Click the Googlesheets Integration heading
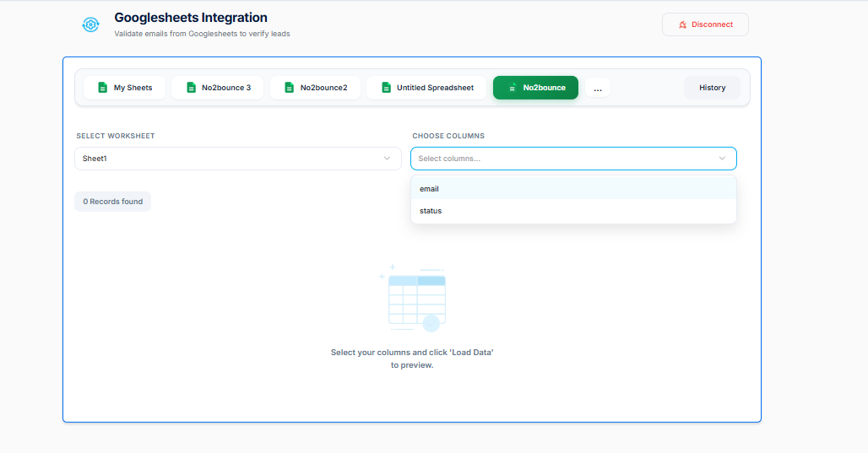The height and width of the screenshot is (453, 868). [x=191, y=18]
